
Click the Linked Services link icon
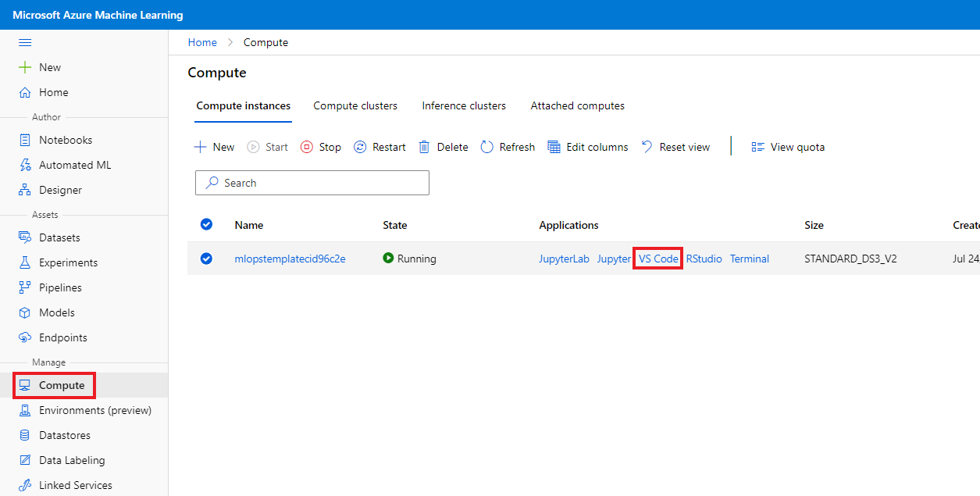[x=25, y=485]
